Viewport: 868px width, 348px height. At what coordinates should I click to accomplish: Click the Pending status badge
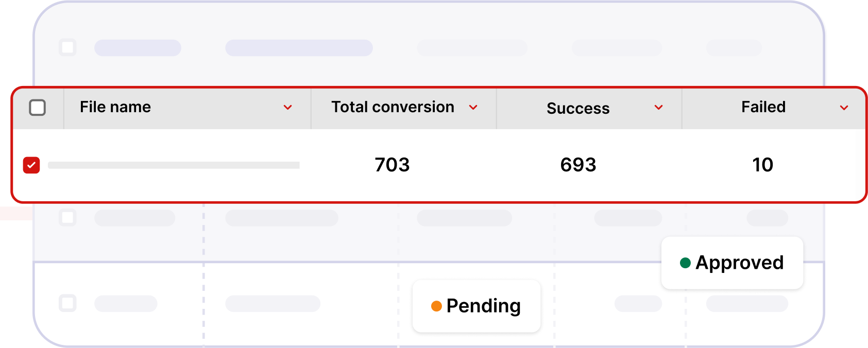(476, 306)
